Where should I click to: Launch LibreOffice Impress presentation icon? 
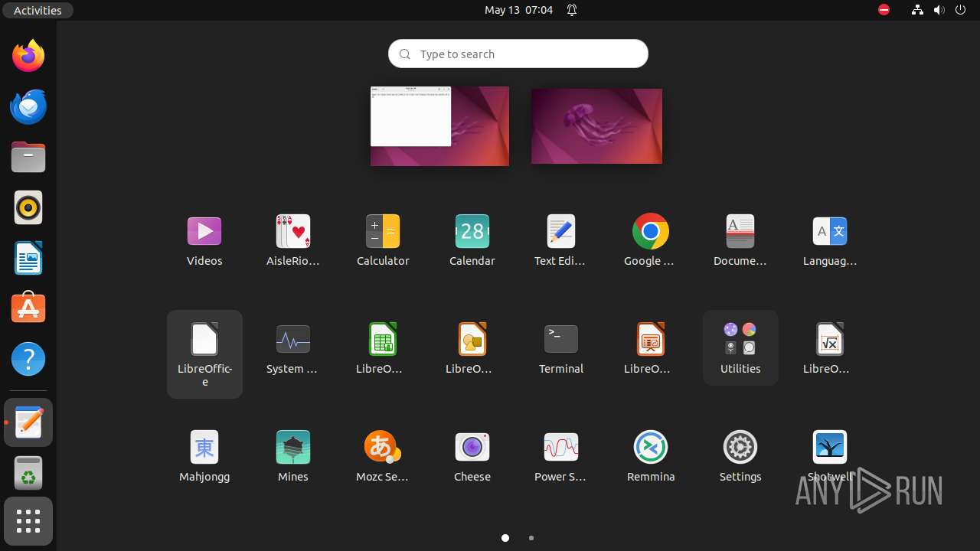pos(651,347)
